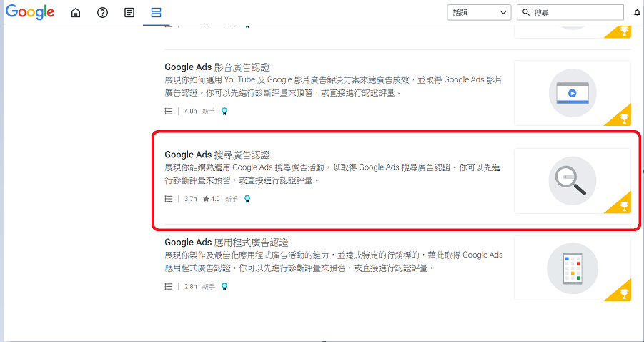Click the 影音廣告認證 description paragraph
Viewport: 644px width, 342px height.
tap(333, 87)
